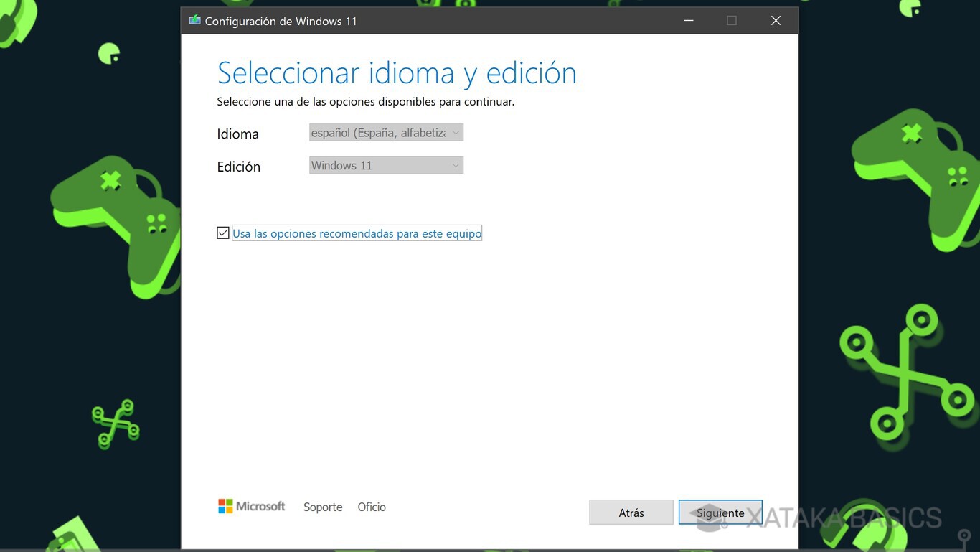This screenshot has width=980, height=552.
Task: Click the "Seleccionar idioma y edición" heading
Action: [x=397, y=72]
